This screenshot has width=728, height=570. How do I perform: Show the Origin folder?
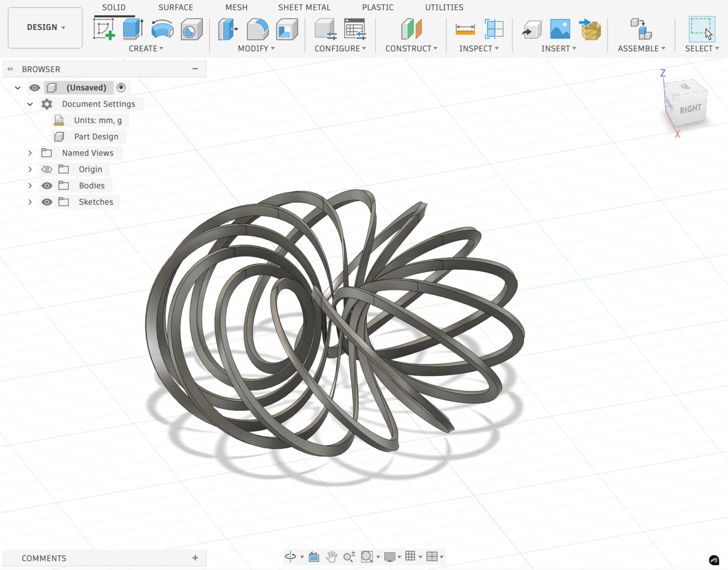(x=47, y=169)
